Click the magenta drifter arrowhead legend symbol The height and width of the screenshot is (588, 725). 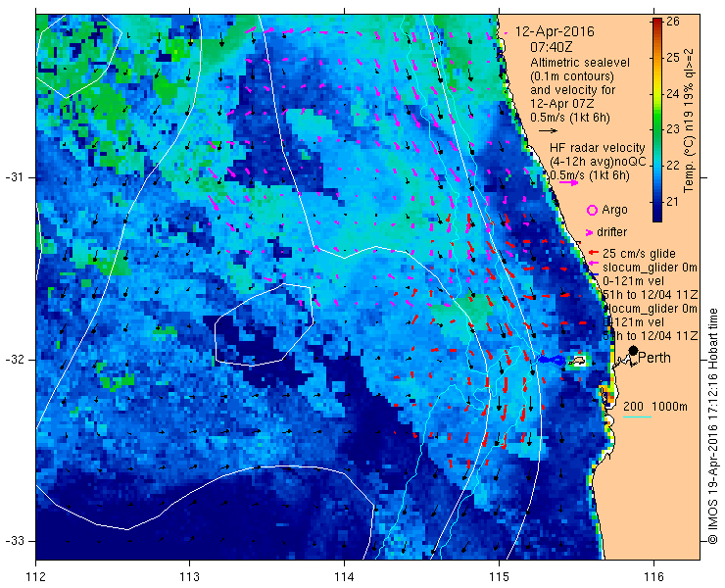(x=589, y=232)
